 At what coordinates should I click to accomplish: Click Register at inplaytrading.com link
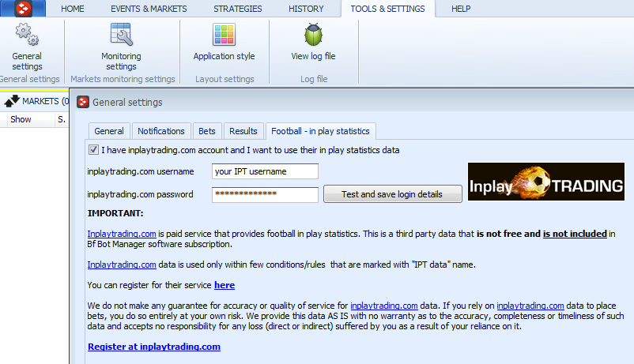tap(154, 347)
